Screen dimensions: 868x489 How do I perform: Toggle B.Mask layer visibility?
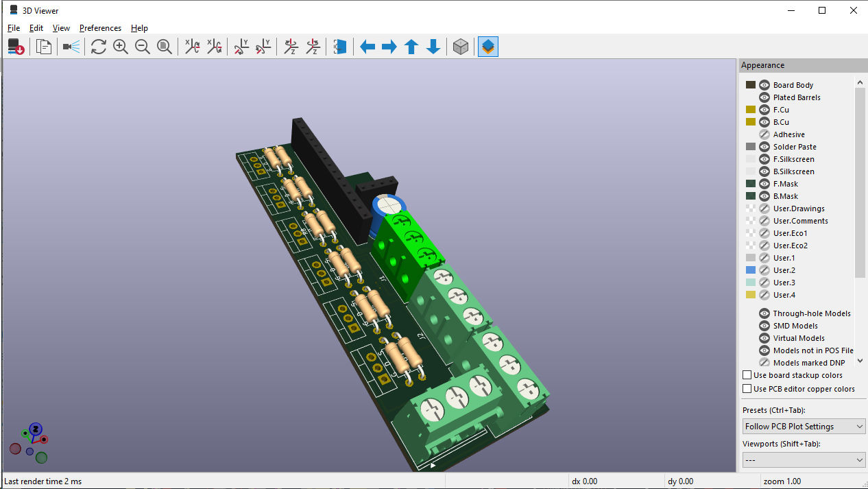tap(764, 196)
